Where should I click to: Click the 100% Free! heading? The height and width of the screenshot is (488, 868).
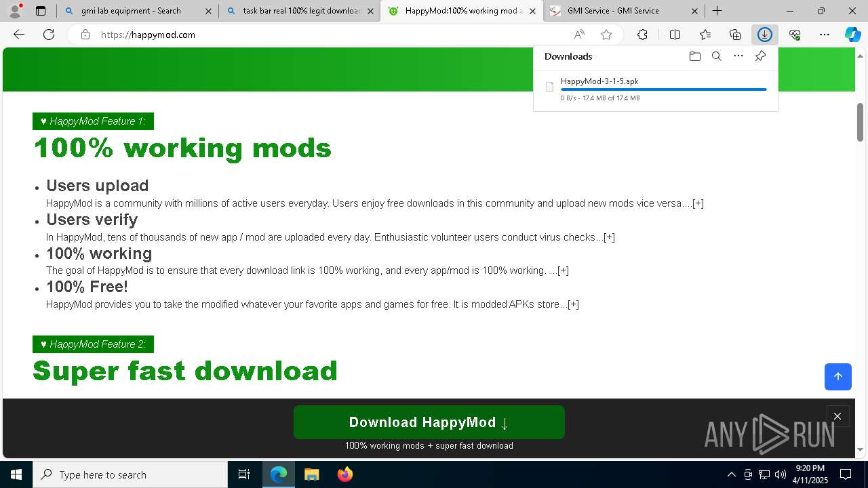click(87, 287)
